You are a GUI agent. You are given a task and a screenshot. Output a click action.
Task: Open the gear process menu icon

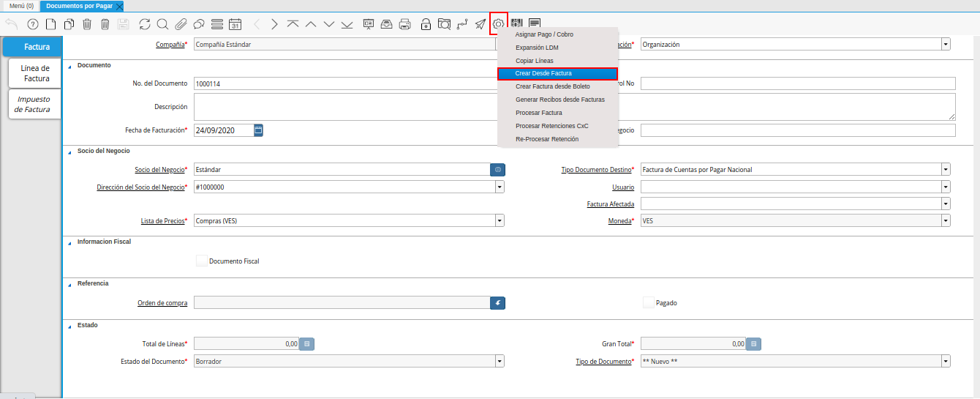[499, 24]
